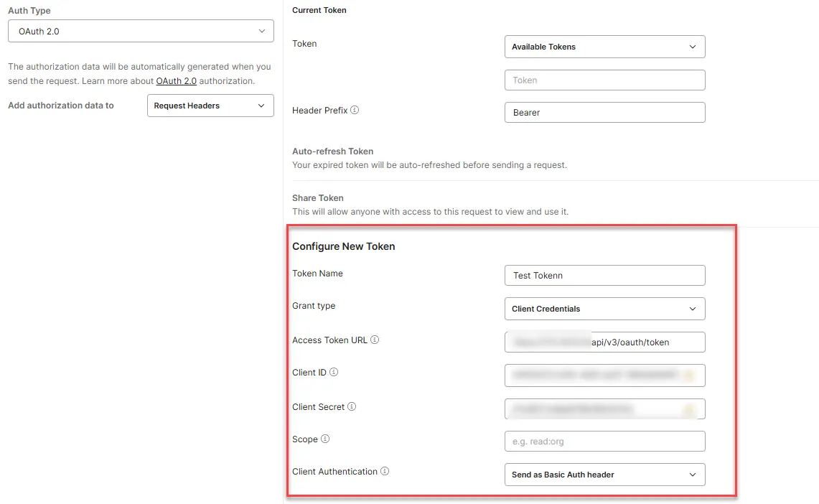Screen dimensions: 819x504
Task: Show info tooltip for Client Authentication
Action: click(385, 471)
